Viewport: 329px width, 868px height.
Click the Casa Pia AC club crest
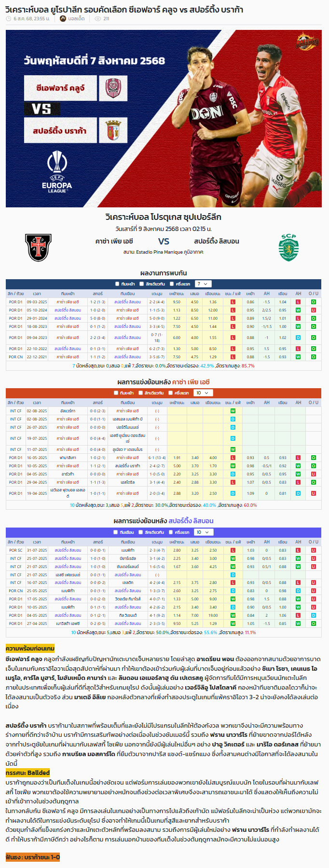coord(38,247)
